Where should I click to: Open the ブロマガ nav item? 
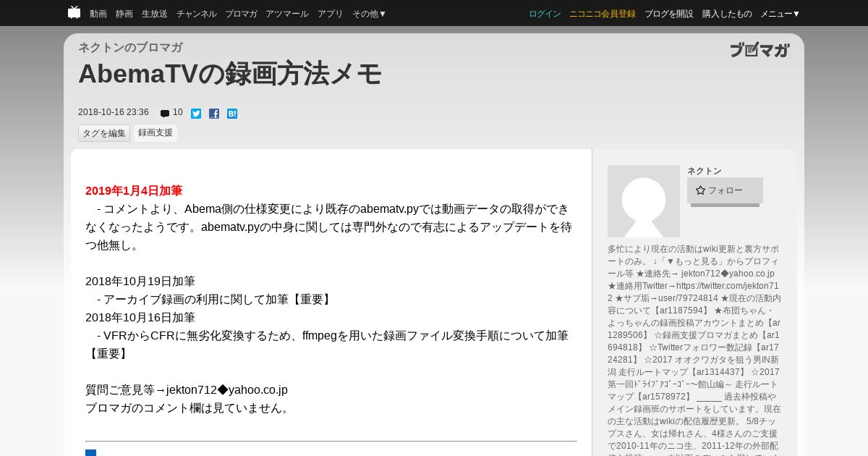241,14
